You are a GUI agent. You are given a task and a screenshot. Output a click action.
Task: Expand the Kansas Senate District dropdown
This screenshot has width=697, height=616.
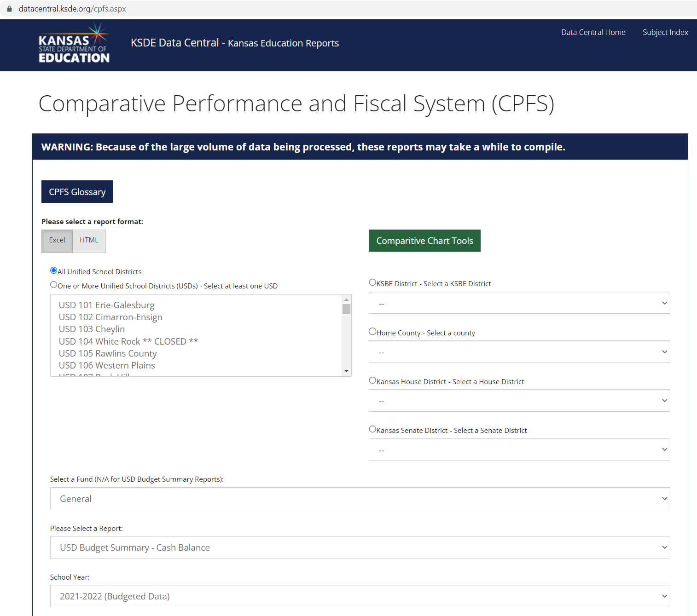[519, 449]
